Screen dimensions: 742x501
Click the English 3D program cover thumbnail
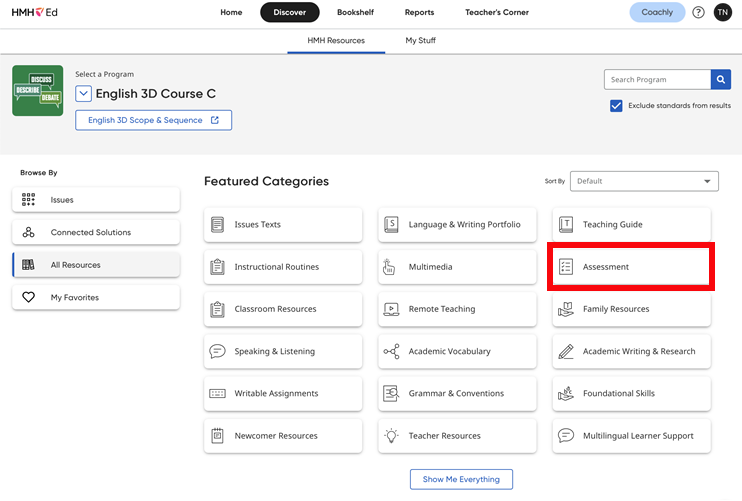click(38, 90)
